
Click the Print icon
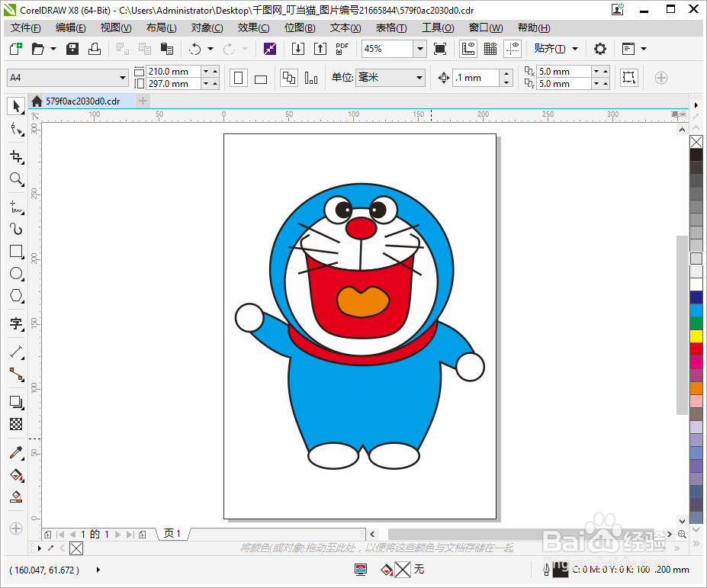point(95,49)
